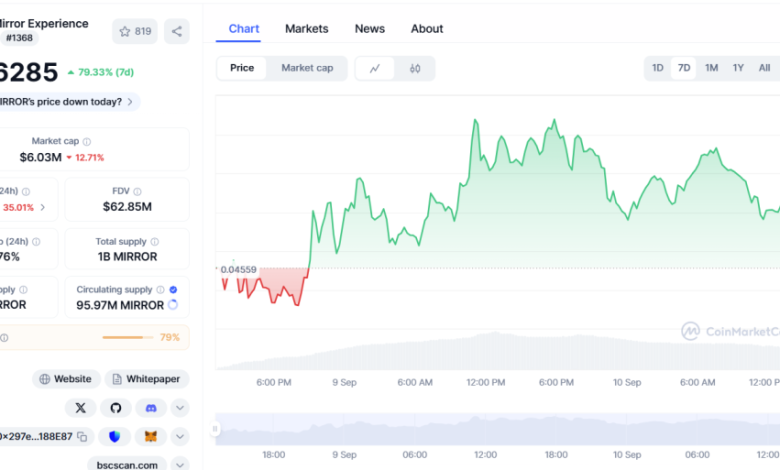This screenshot has height=470, width=780.
Task: Open the 35.01% volume details chevron
Action: (x=43, y=207)
